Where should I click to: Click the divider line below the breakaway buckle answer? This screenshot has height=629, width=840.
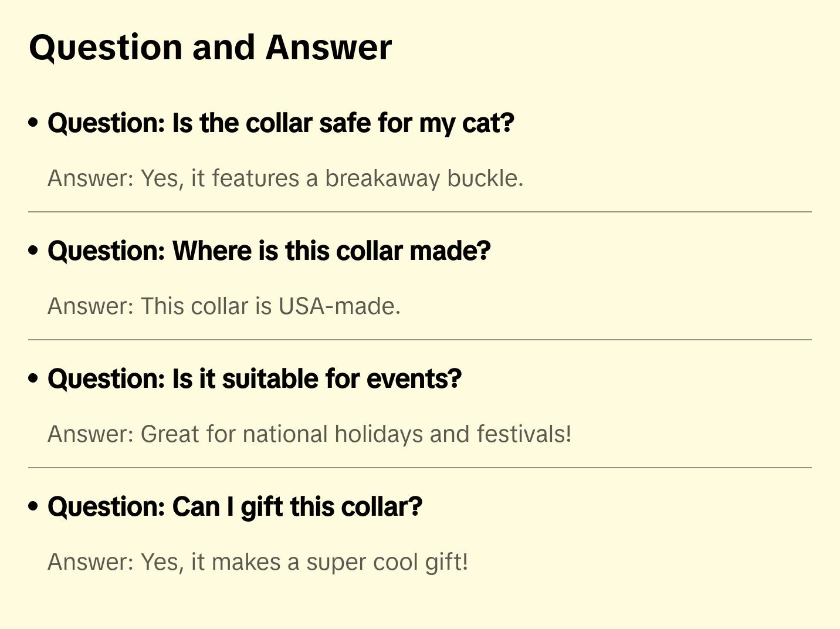(x=420, y=212)
